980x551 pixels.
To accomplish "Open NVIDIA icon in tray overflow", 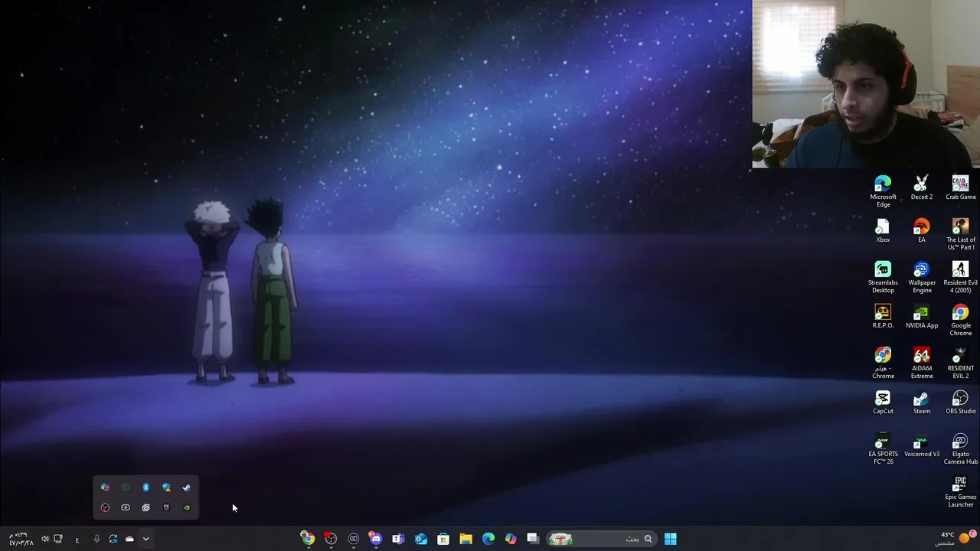I will click(x=186, y=507).
